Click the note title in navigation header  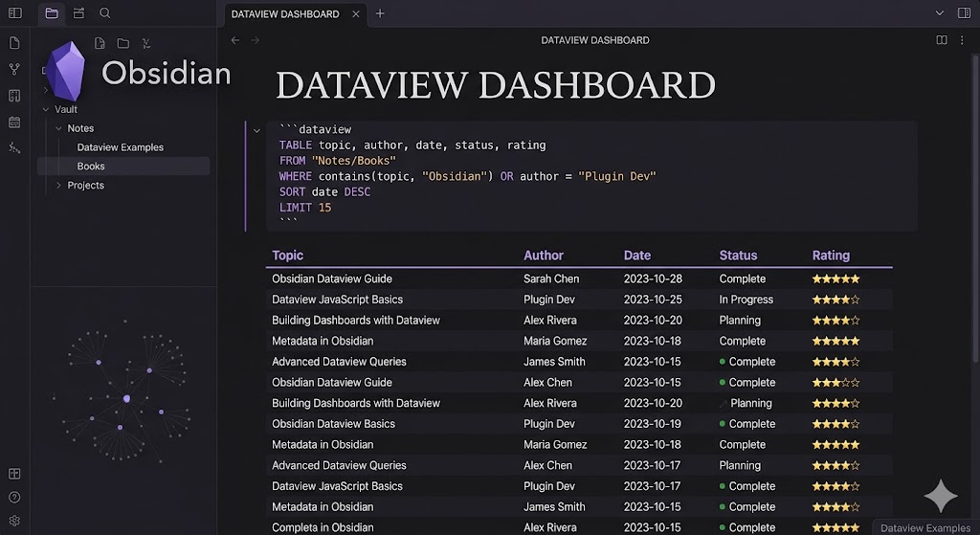pos(595,40)
